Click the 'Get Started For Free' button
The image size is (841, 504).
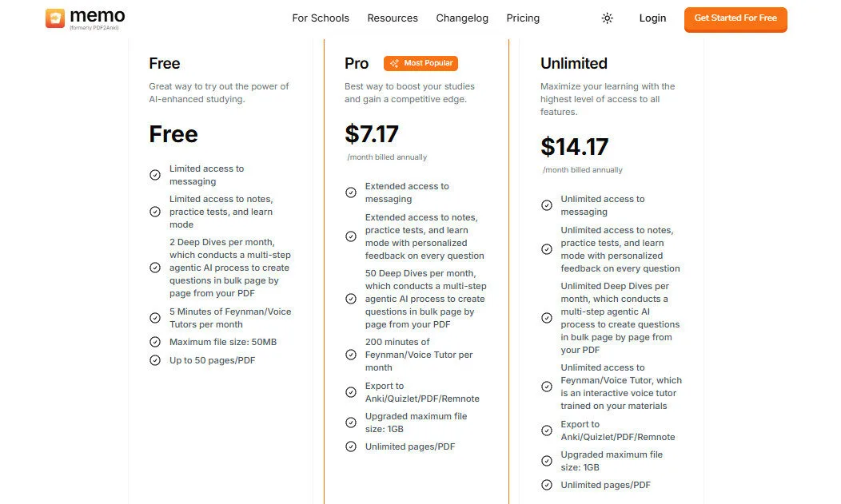pyautogui.click(x=735, y=20)
